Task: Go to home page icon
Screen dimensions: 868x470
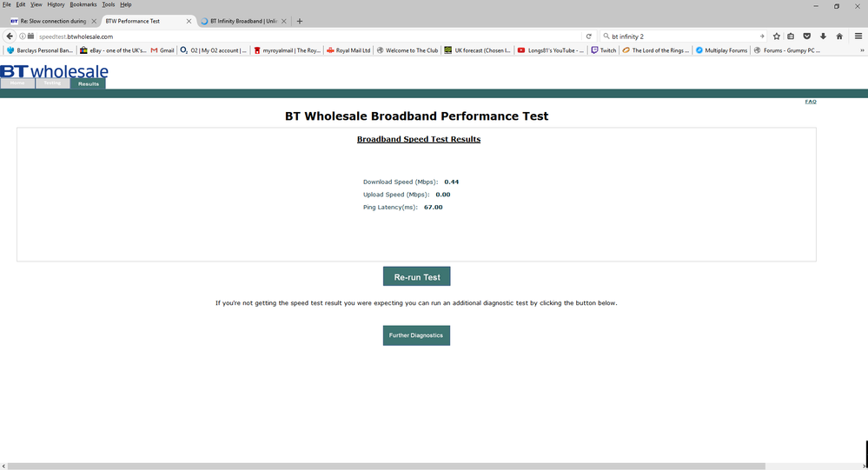Action: [839, 36]
